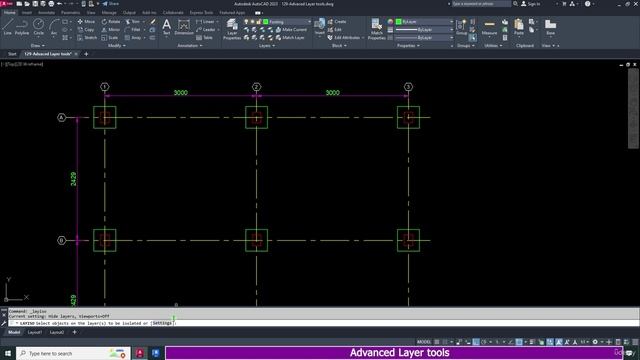Image resolution: width=640 pixels, height=360 pixels.
Task: Expand the Modify panel
Action: pos(117,46)
